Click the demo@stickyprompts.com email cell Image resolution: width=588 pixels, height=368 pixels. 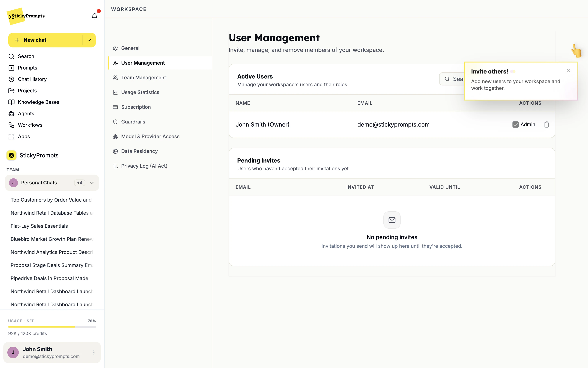pos(393,124)
